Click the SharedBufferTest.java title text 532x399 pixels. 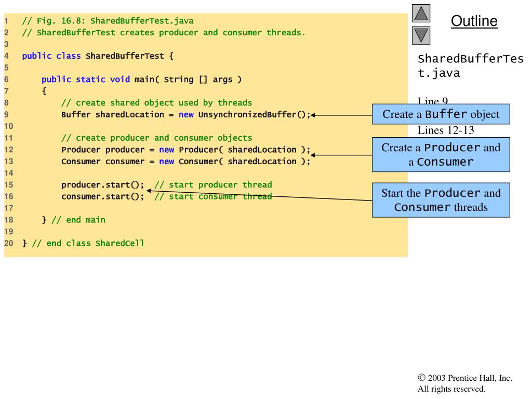[x=470, y=65]
